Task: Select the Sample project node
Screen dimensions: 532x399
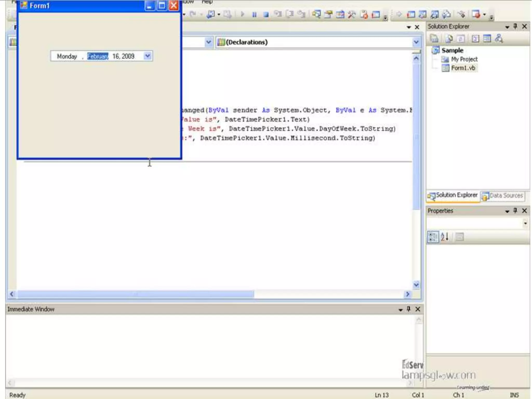Action: coord(452,50)
